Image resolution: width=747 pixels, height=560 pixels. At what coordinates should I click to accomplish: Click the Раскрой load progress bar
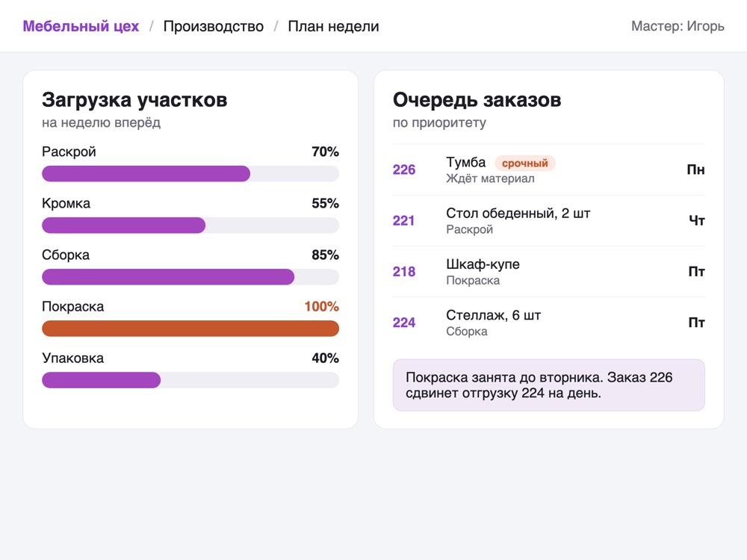(190, 174)
